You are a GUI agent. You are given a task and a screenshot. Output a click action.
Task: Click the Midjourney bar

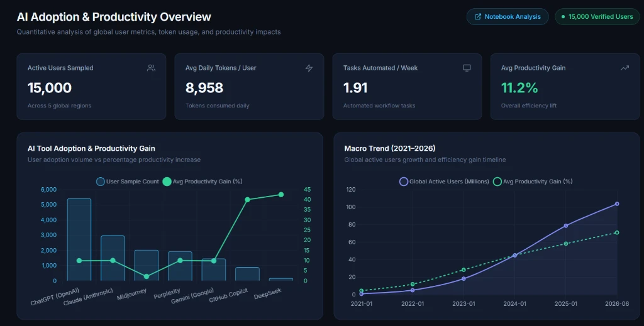pyautogui.click(x=146, y=265)
